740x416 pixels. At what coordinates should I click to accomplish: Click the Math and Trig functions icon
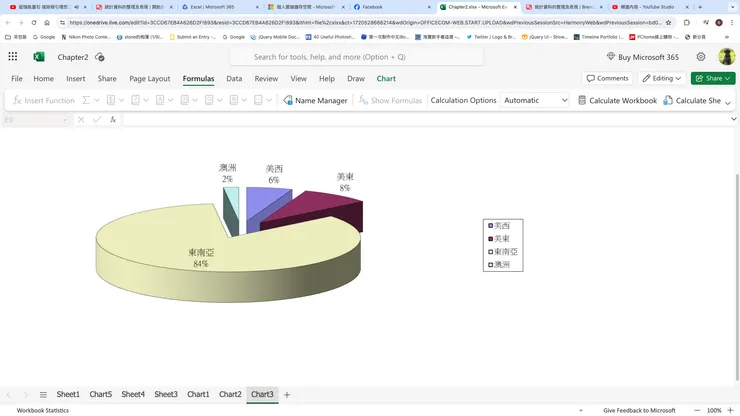pos(234,100)
